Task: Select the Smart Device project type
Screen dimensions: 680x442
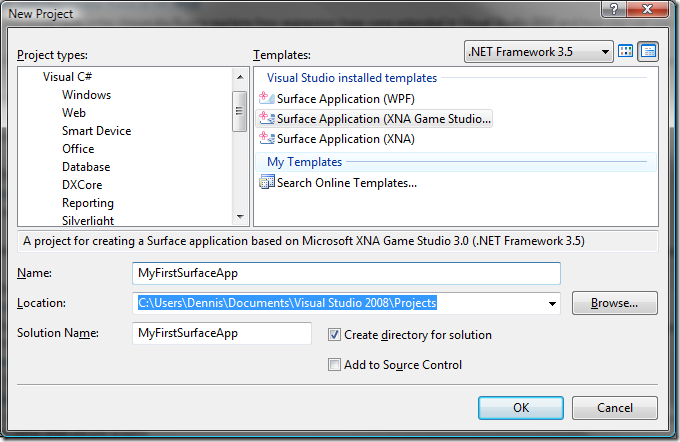Action: tap(96, 131)
